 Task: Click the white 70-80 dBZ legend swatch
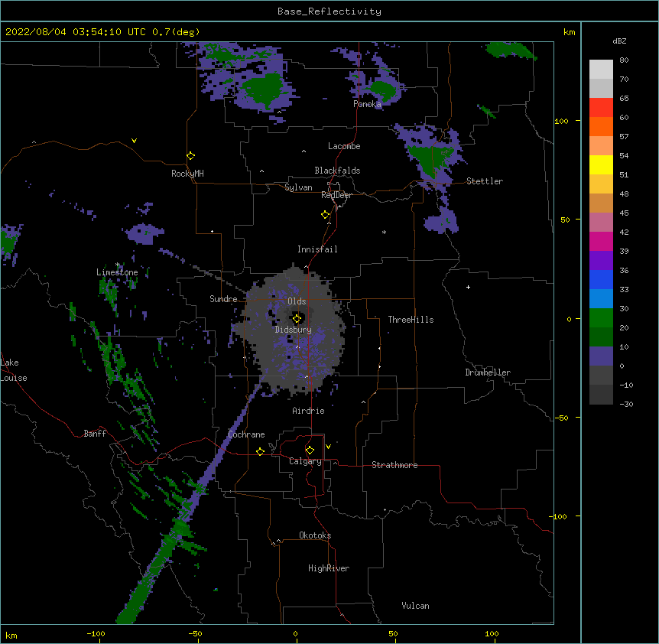click(601, 70)
